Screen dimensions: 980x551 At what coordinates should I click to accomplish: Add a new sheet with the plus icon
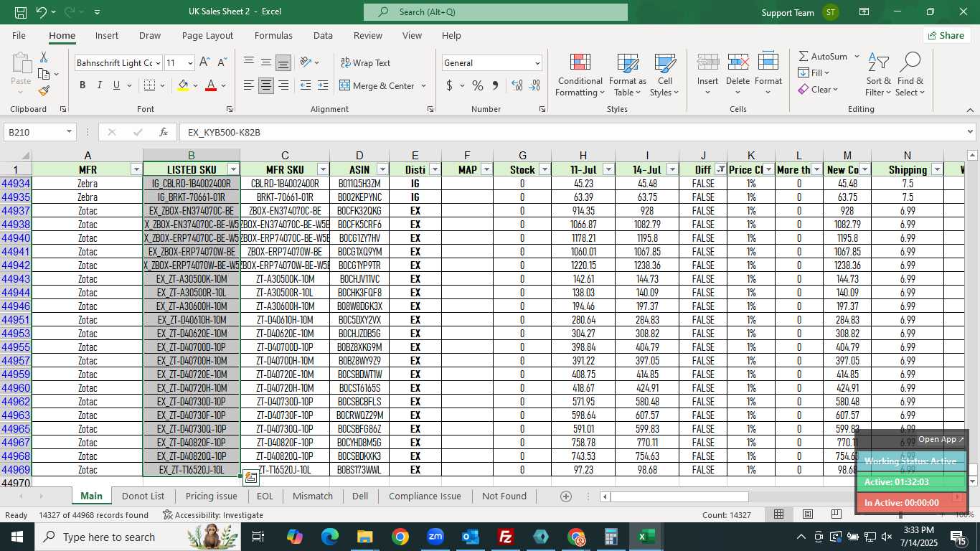(x=565, y=496)
